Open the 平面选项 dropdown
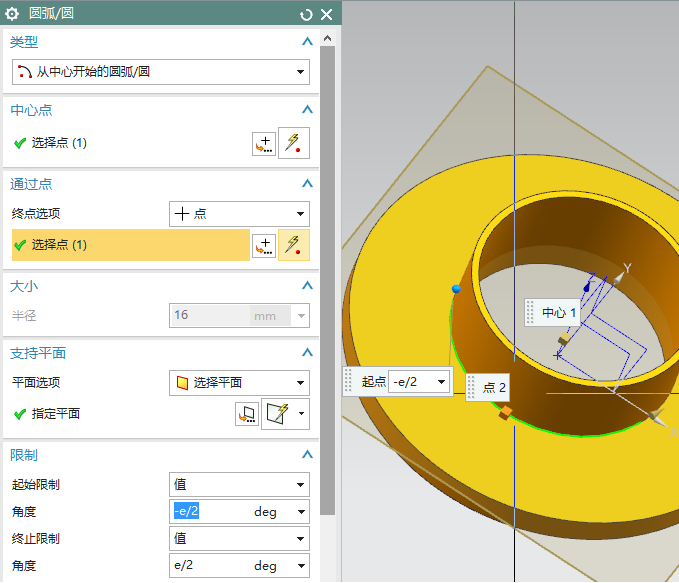The height and width of the screenshot is (583, 679). (x=239, y=382)
